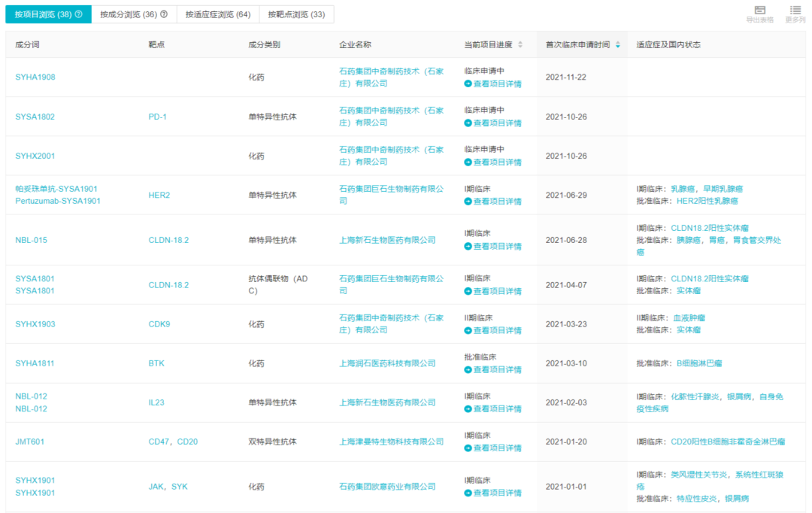Click the 适应症及国内状态 column header
The height and width of the screenshot is (513, 812).
click(x=668, y=45)
